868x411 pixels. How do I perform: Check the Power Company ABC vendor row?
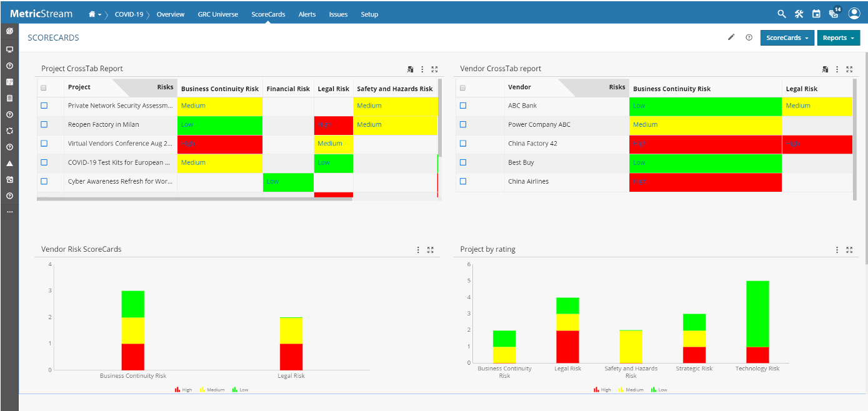463,124
